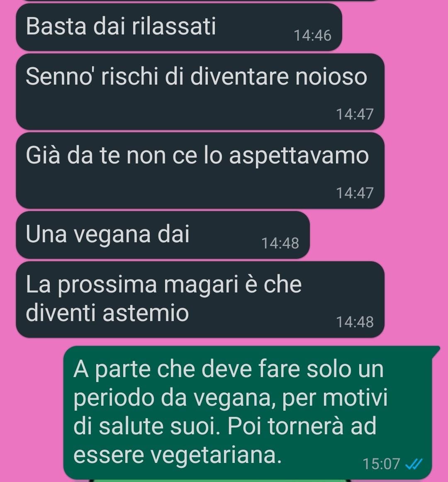Screen dimensions: 448x482
Task: Tap the double blue check read-receipt icon
Action: [x=414, y=464]
